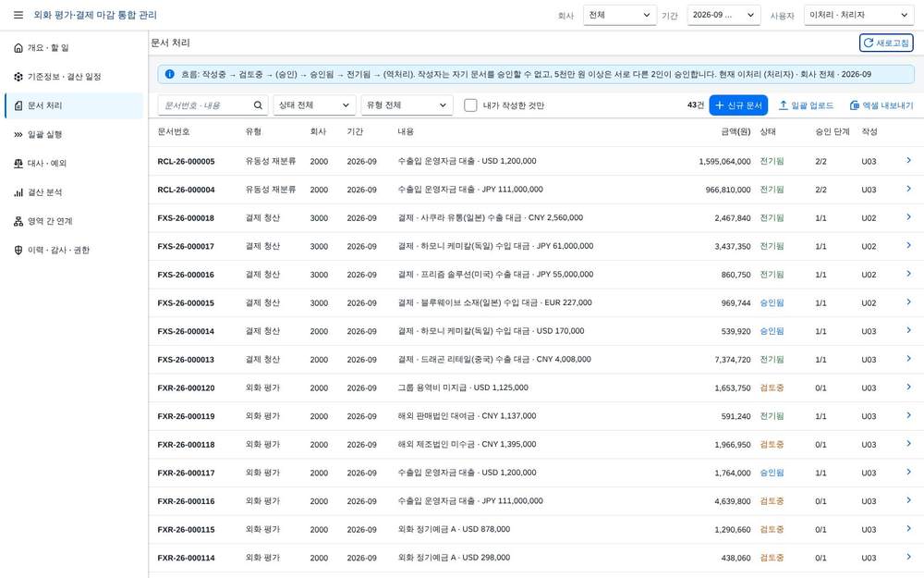This screenshot has width=924, height=578.
Task: Open the 기간 period dropdown
Action: tap(723, 15)
